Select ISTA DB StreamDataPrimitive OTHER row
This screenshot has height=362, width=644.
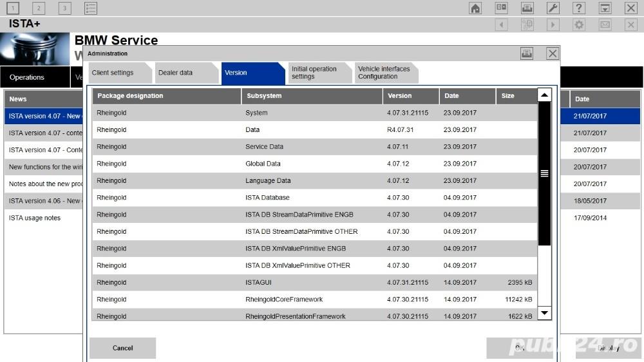[315, 231]
